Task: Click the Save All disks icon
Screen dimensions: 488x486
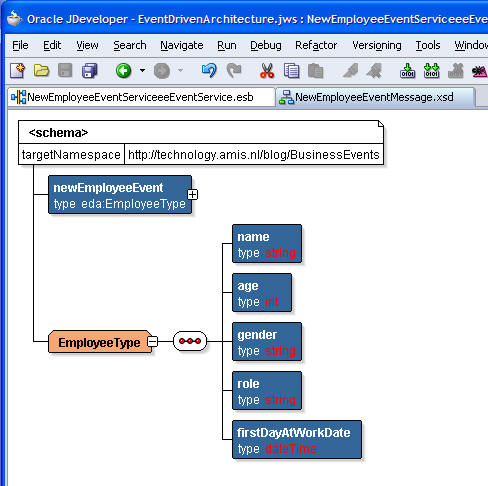Action: [90, 71]
